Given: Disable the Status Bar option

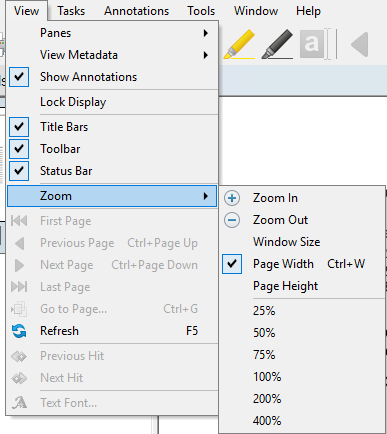Looking at the screenshot, I should click(19, 171).
